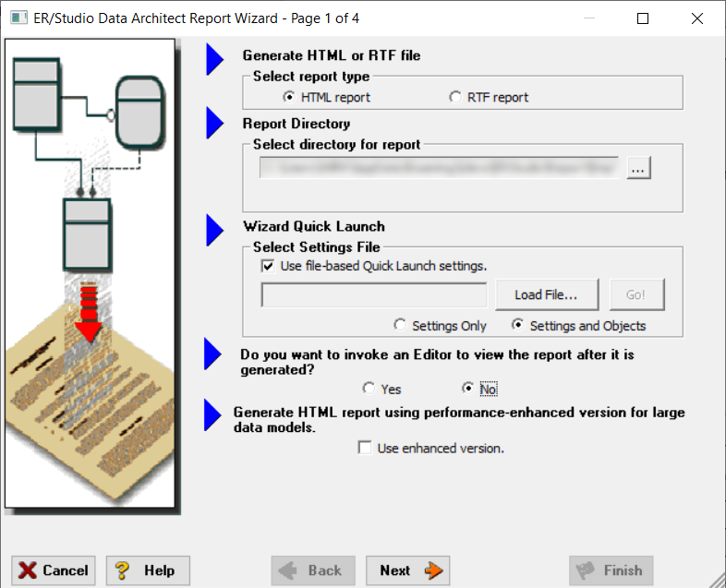Click the disabled Back button
The image size is (726, 588).
coord(313,570)
